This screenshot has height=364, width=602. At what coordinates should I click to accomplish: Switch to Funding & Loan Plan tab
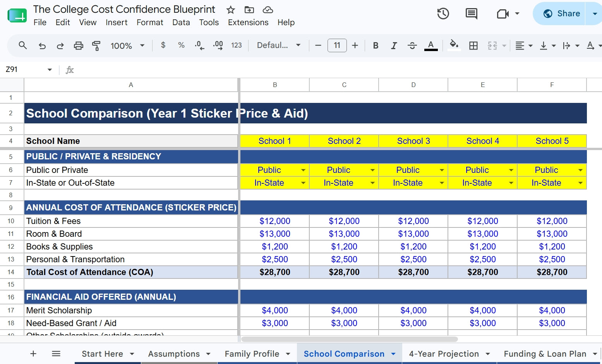point(545,354)
